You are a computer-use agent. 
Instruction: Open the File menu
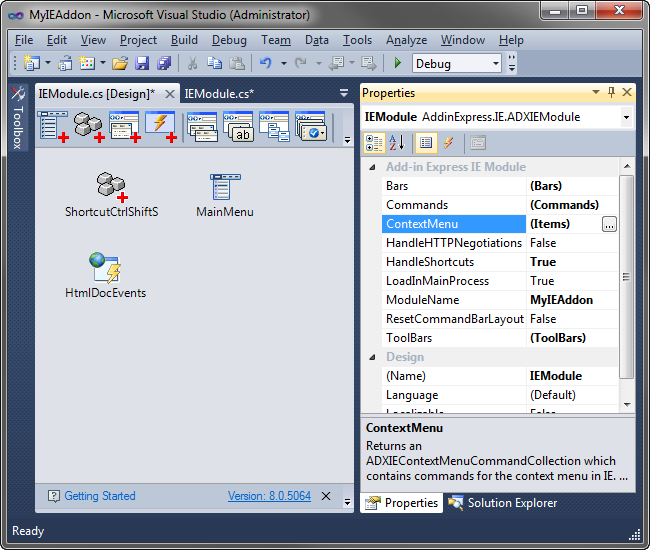click(x=24, y=40)
